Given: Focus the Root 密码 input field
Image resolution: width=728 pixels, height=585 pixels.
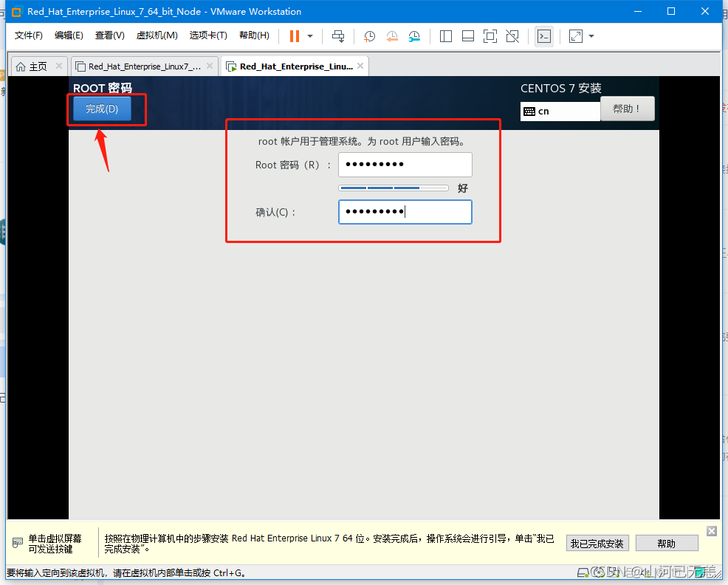Looking at the screenshot, I should pos(405,165).
